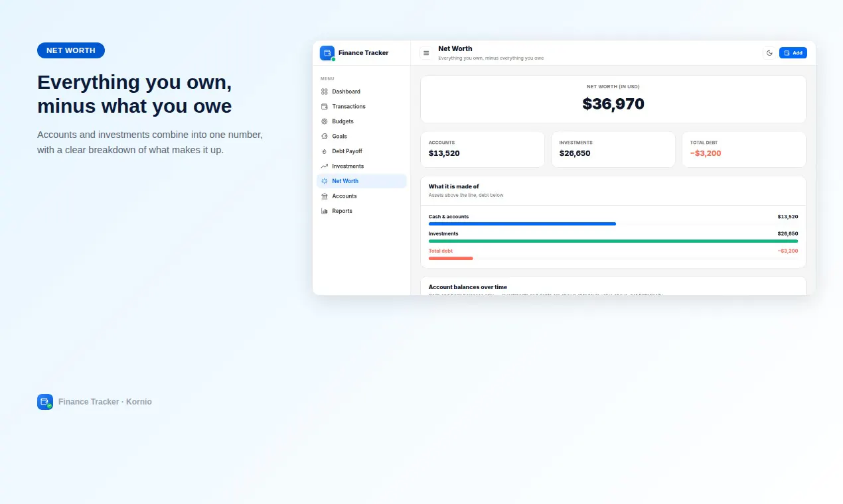The height and width of the screenshot is (504, 843).
Task: Click the 'Total debt' row label in red
Action: point(441,251)
